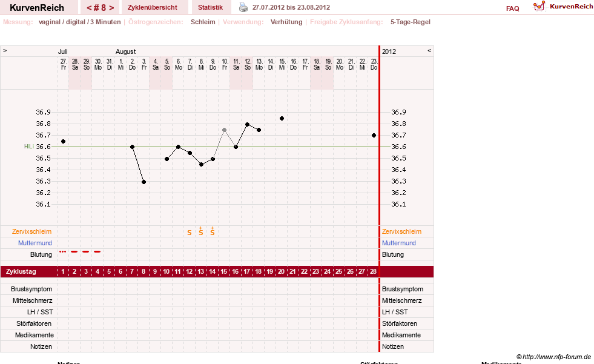Screen dimensions: 594x364
Task: Click the 'August' month label
Action: click(125, 51)
